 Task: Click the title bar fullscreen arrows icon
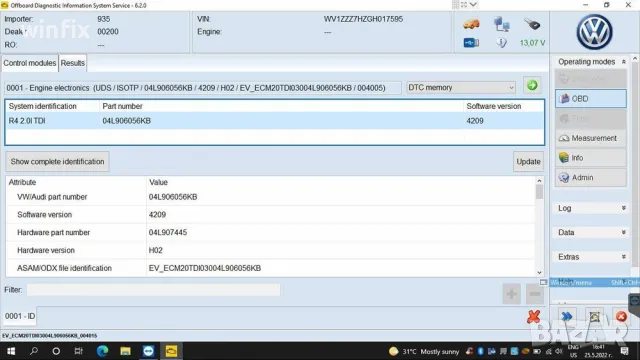pyautogui.click(x=464, y=5)
